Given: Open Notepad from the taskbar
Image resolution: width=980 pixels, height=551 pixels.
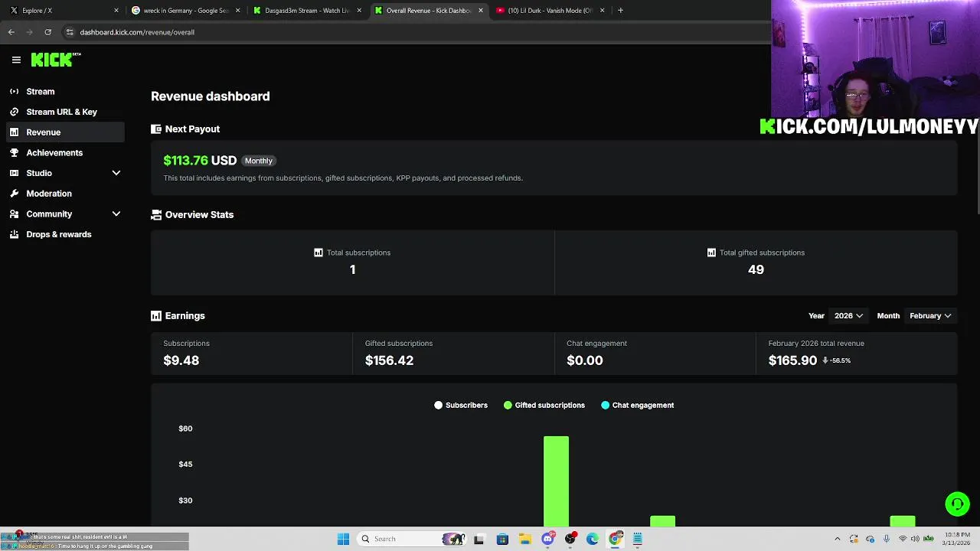Looking at the screenshot, I should coord(637,539).
